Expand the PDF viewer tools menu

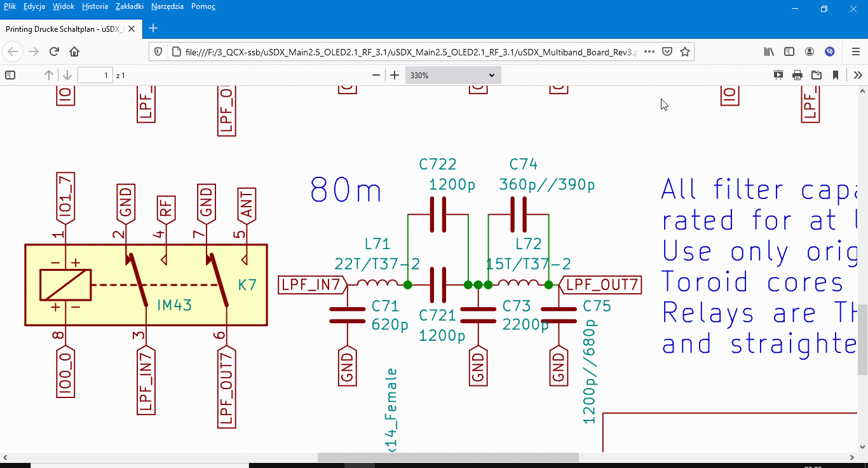coord(857,75)
